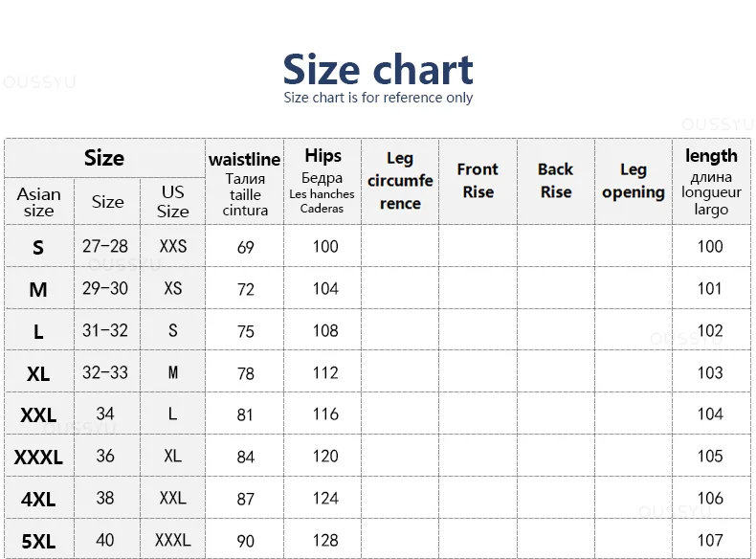The height and width of the screenshot is (559, 756).
Task: Click the Hips column header
Action: (x=322, y=182)
